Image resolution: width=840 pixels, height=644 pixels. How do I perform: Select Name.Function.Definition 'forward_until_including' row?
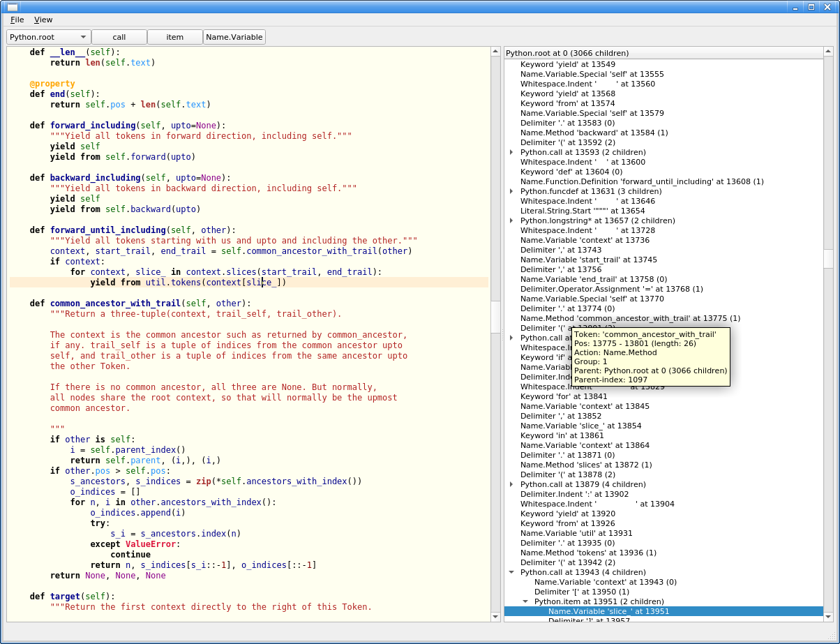(x=663, y=181)
